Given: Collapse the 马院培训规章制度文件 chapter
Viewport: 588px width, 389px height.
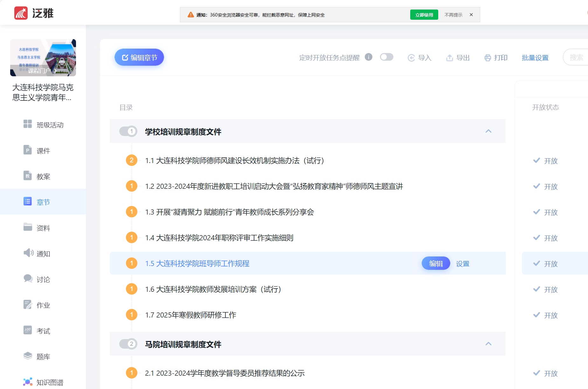Looking at the screenshot, I should coord(488,344).
